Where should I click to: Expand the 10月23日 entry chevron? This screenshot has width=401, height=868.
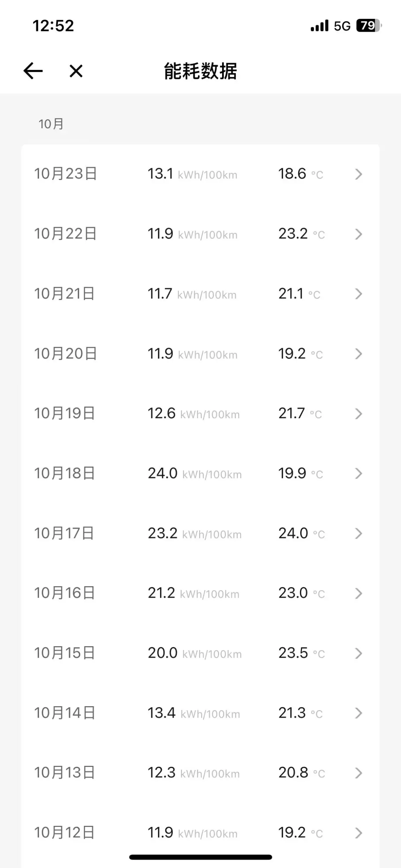tap(358, 174)
